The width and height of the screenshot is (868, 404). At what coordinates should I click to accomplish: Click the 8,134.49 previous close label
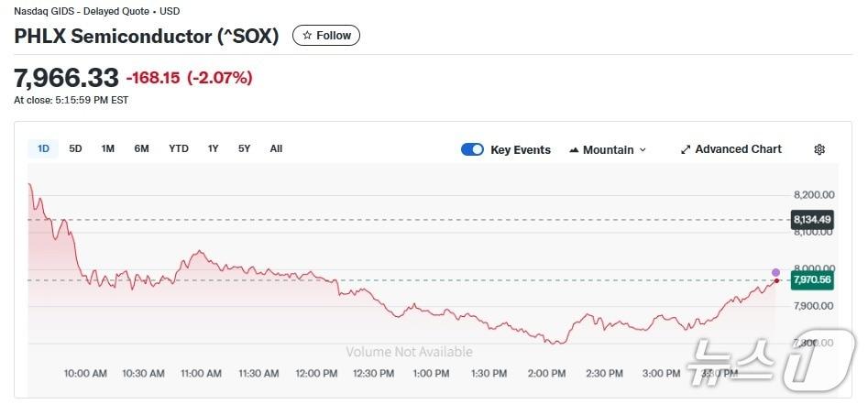pyautogui.click(x=812, y=219)
